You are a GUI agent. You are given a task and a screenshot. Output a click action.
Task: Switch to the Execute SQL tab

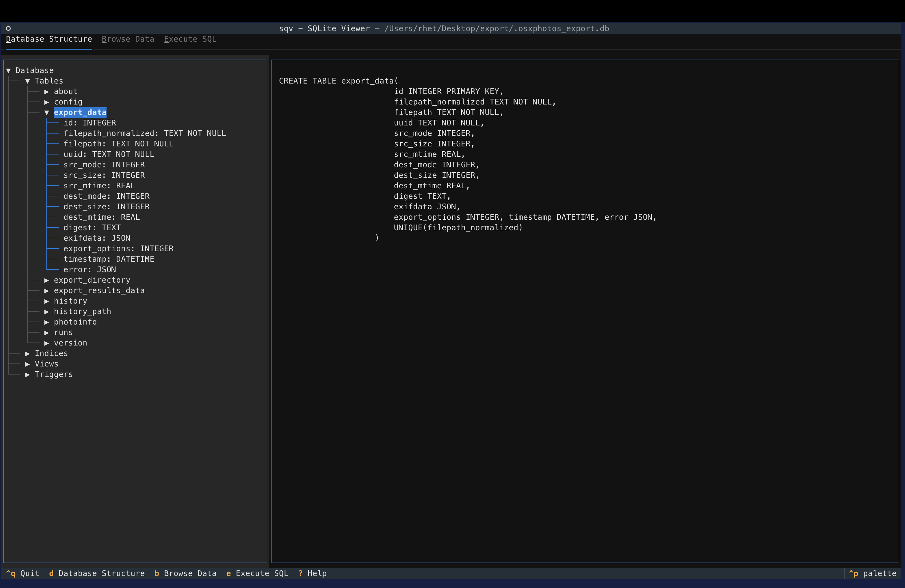[190, 39]
